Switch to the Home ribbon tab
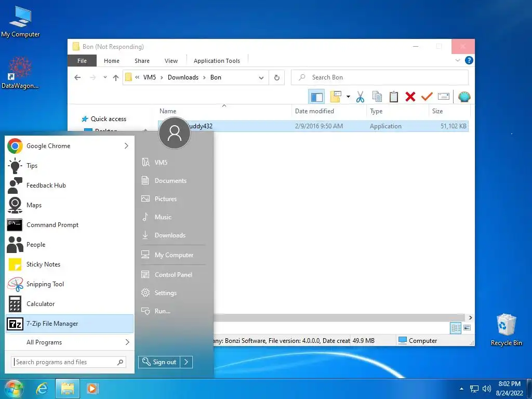532x399 pixels. [x=112, y=61]
